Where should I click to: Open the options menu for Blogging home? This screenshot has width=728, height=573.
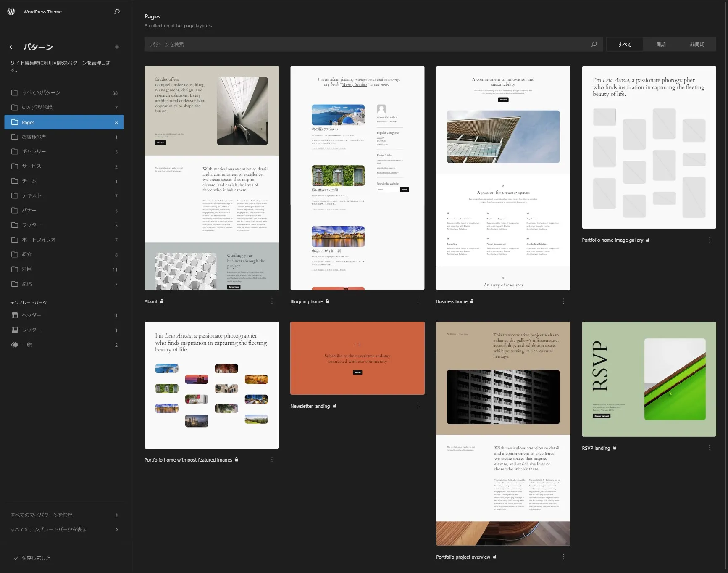(x=418, y=301)
